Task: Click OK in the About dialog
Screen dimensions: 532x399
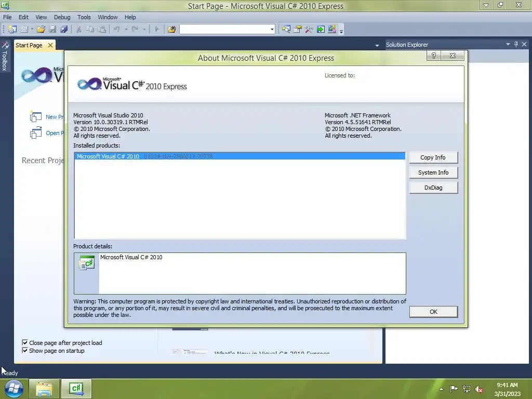Action: tap(433, 312)
